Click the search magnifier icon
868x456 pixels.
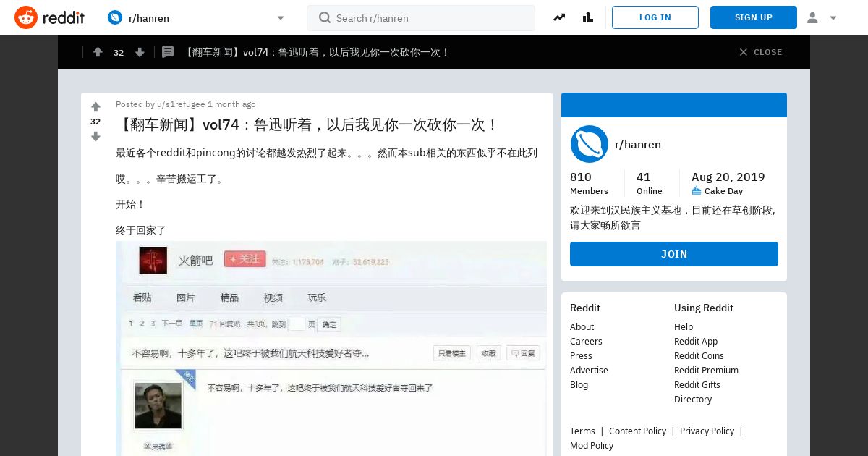click(325, 17)
